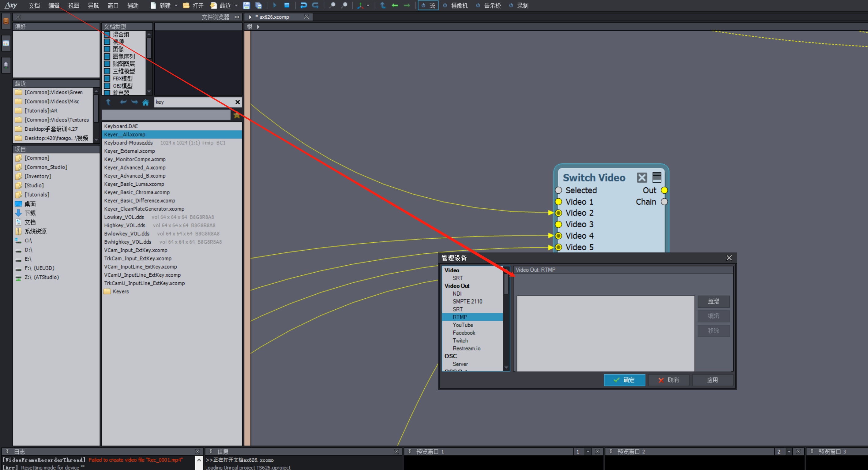Viewport: 868px width, 470px height.
Task: Select the ax626.xcomp document tab
Action: pyautogui.click(x=274, y=17)
